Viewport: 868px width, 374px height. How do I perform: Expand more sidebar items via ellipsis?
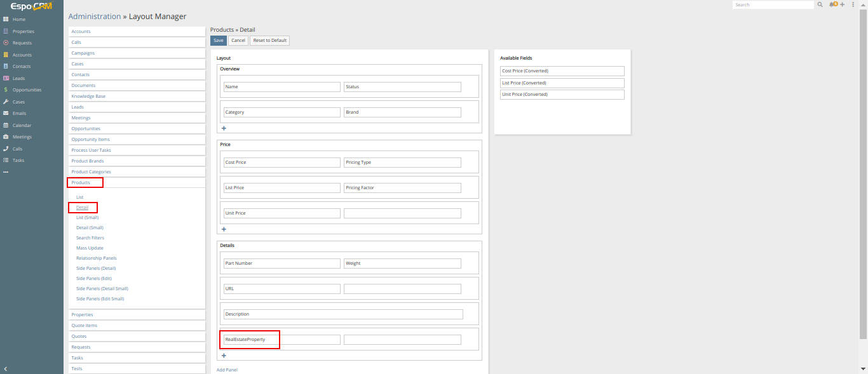pos(6,172)
